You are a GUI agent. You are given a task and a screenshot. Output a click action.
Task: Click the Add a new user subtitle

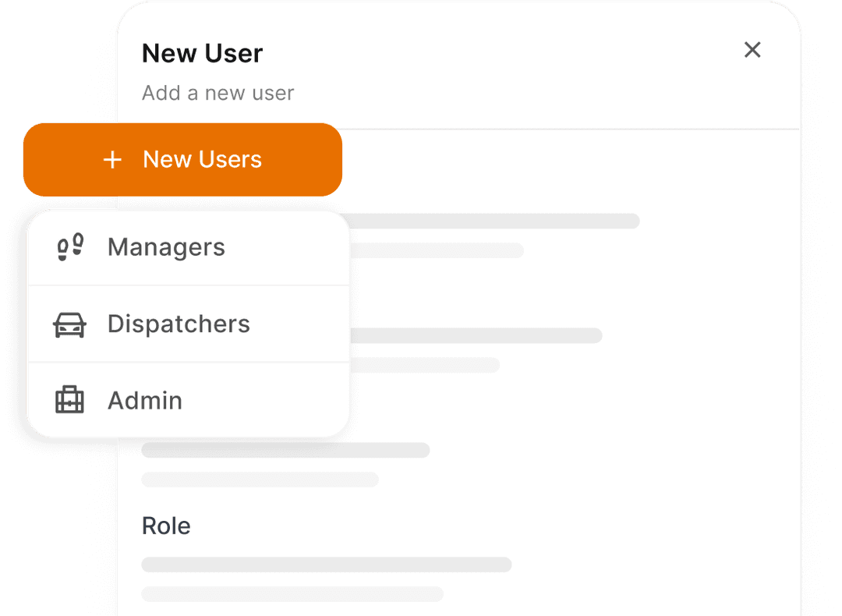(x=218, y=93)
